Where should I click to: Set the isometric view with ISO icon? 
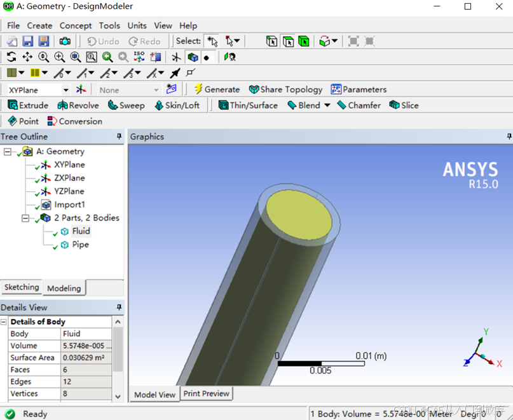pos(139,57)
